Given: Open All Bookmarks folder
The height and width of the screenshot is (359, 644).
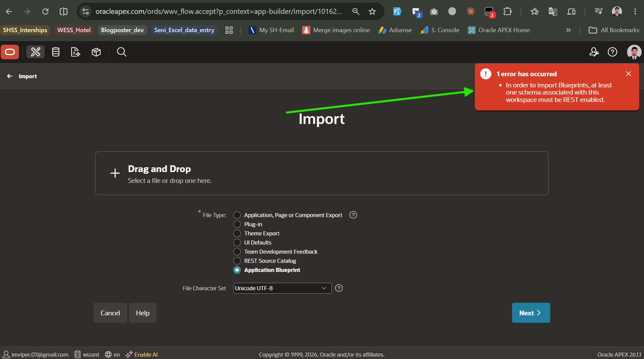Looking at the screenshot, I should point(614,30).
